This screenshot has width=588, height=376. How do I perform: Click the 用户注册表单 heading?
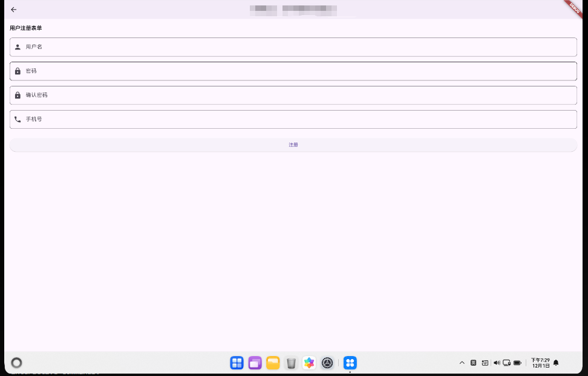click(x=26, y=28)
